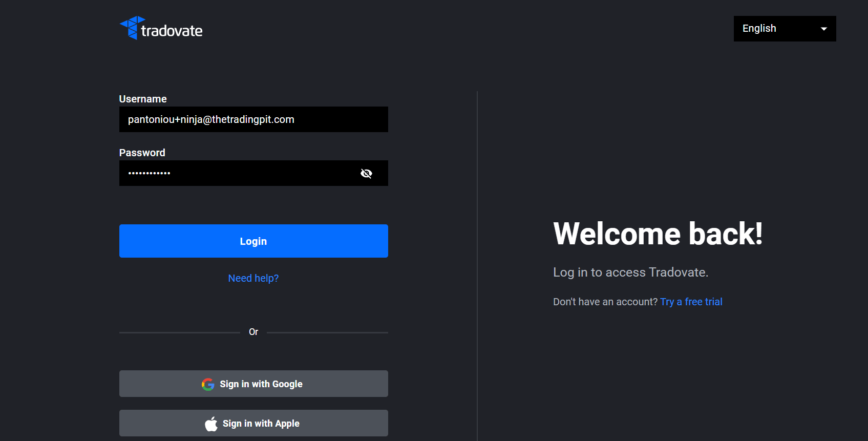The image size is (868, 441).
Task: Open the Try a free trial link
Action: 691,302
